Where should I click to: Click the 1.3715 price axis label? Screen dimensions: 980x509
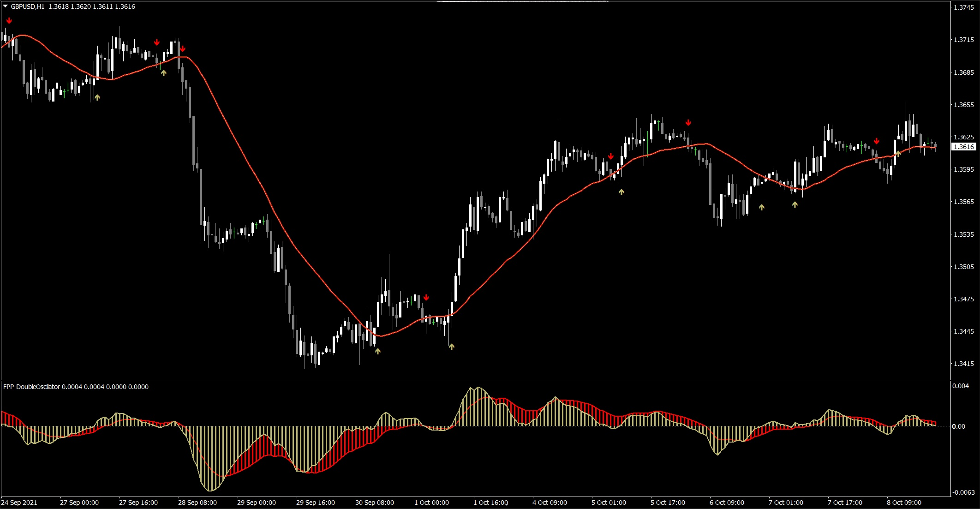click(x=964, y=40)
